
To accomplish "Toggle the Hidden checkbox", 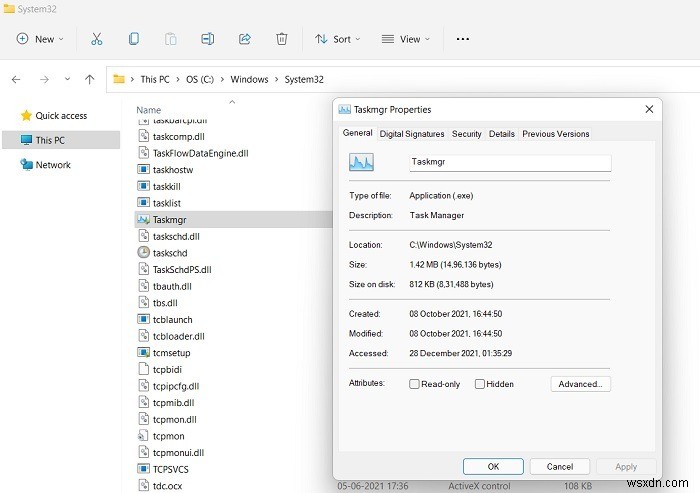I will click(x=479, y=384).
